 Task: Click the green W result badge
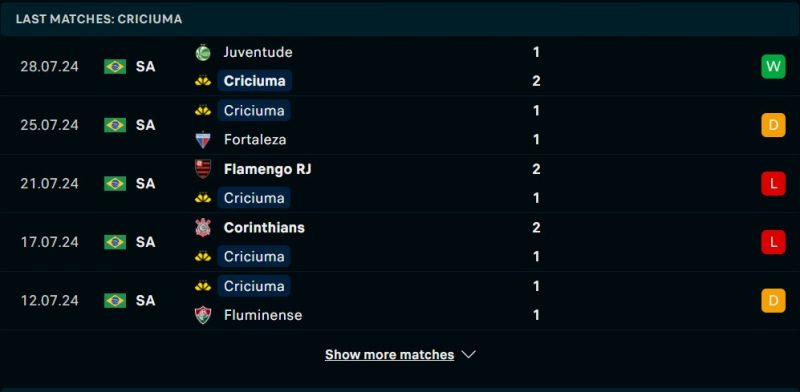(773, 66)
